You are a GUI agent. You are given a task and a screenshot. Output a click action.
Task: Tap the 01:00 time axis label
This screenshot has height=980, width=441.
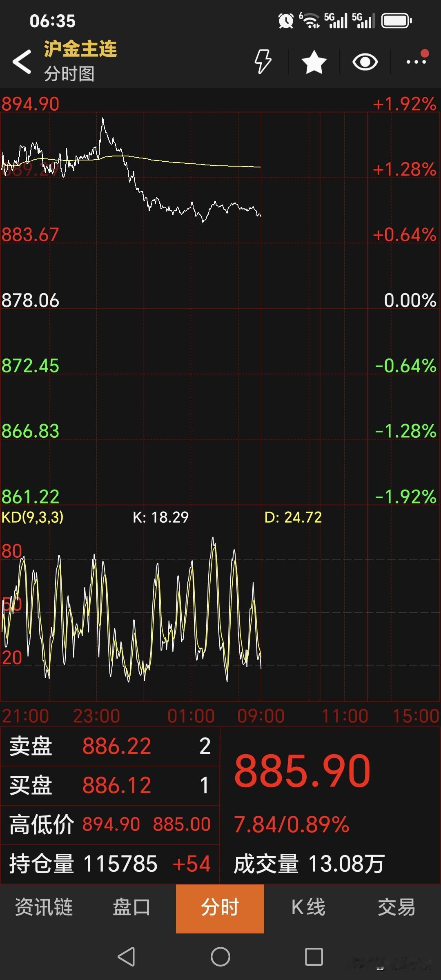point(191,716)
